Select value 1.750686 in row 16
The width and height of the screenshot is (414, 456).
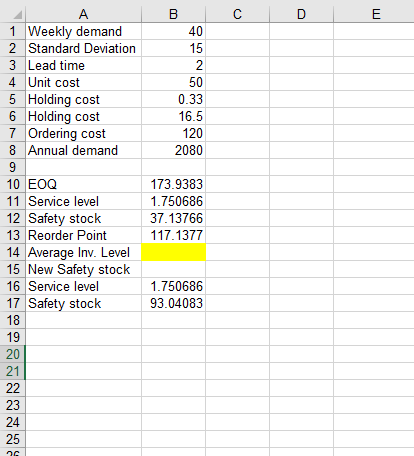173,286
